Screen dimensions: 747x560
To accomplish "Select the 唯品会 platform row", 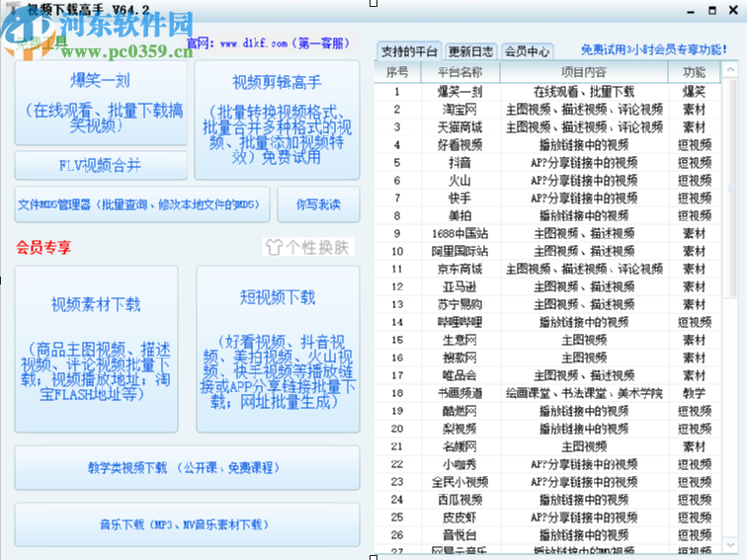I will click(547, 375).
